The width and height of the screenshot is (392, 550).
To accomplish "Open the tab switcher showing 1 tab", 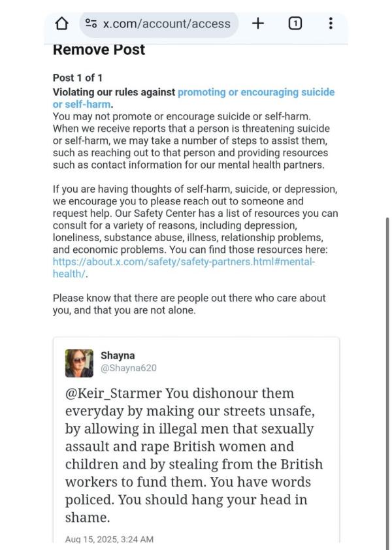I will point(295,24).
